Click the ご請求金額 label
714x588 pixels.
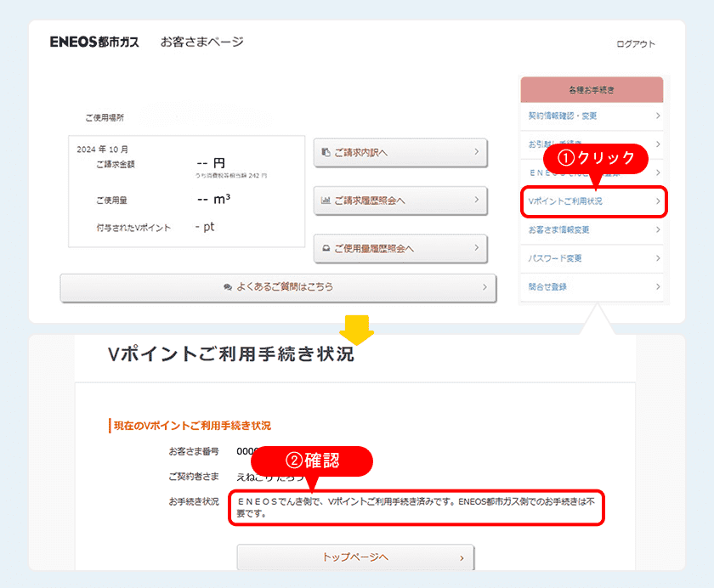[116, 164]
